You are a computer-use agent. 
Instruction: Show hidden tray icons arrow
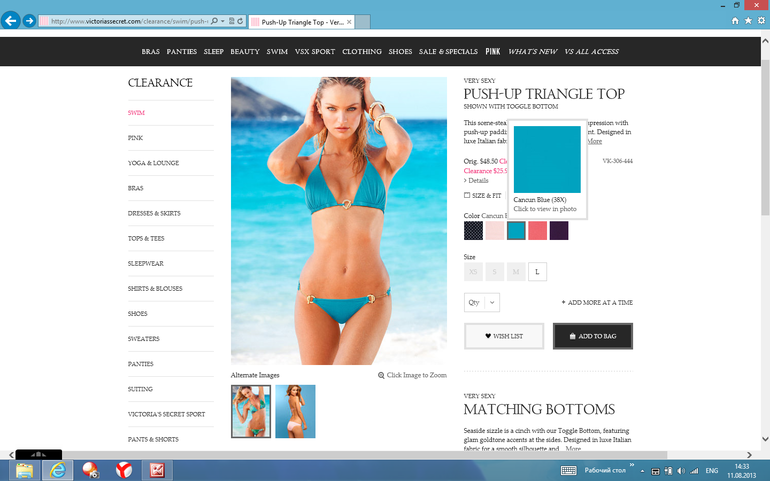[643, 471]
